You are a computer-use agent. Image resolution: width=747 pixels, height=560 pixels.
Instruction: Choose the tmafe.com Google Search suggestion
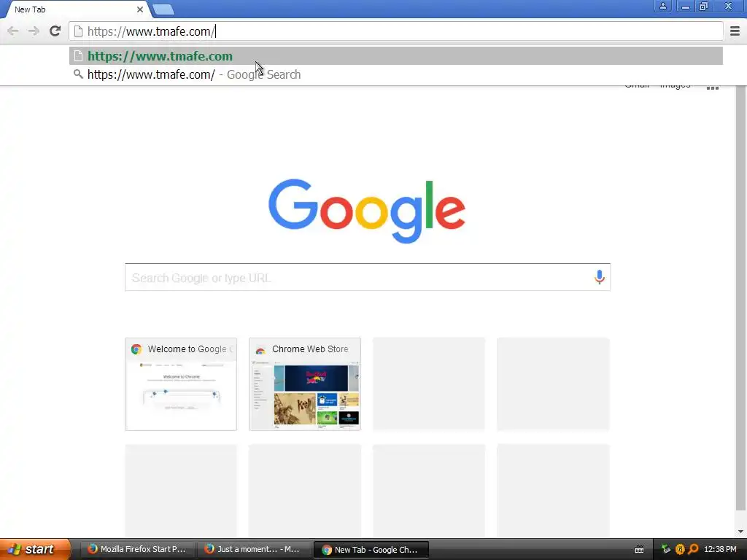tap(396, 75)
